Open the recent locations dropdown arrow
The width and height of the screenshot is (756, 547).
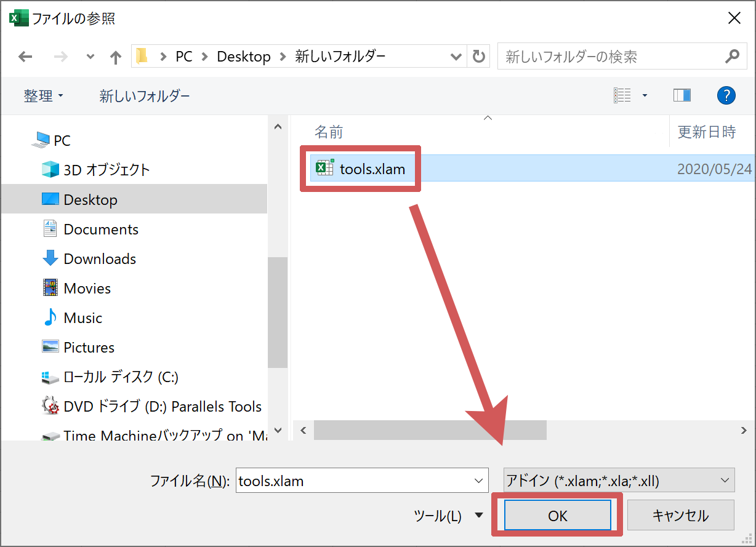tap(90, 57)
